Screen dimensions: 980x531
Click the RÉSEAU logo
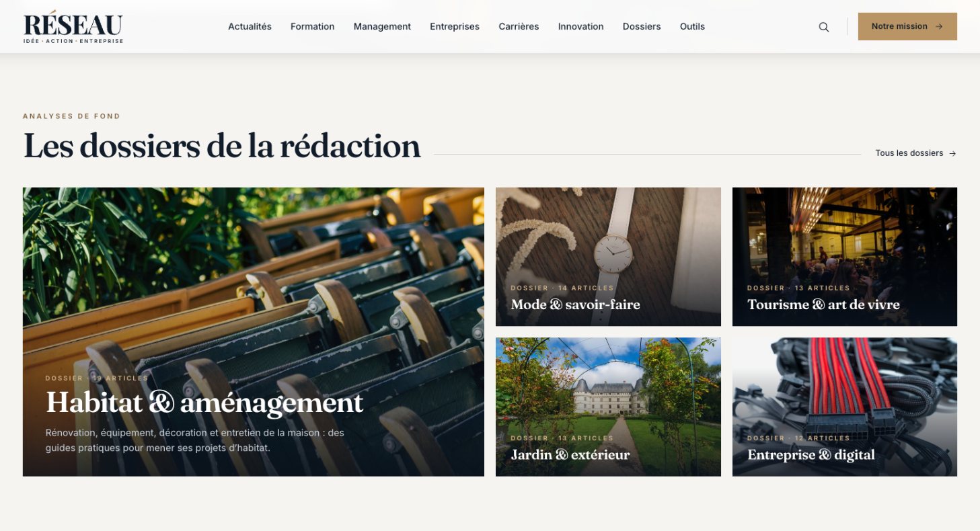[73, 27]
